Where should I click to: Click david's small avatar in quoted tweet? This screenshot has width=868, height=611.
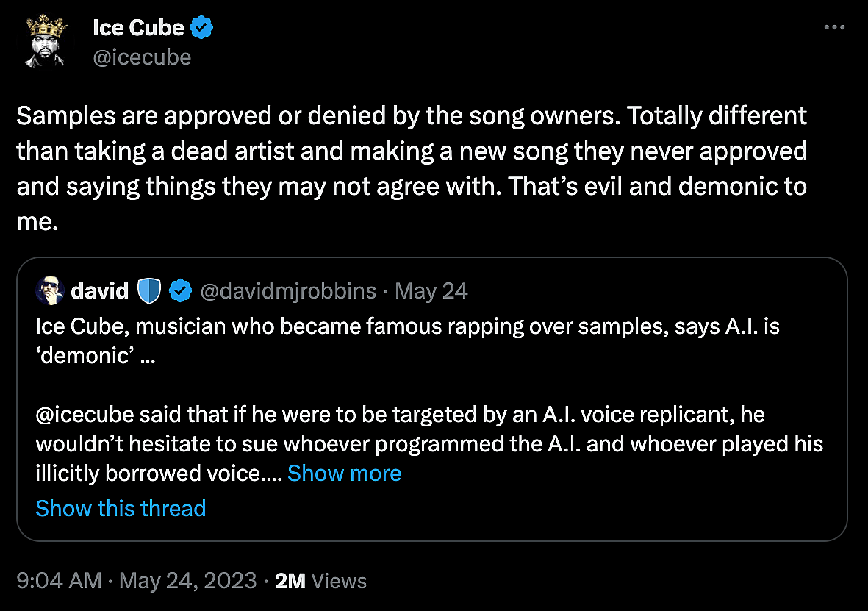pos(49,291)
